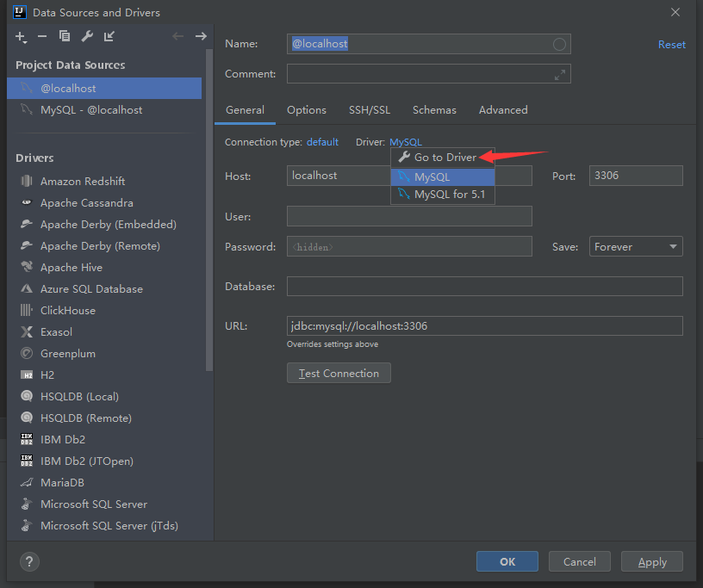Select IBM Db2 driver

(x=104, y=439)
